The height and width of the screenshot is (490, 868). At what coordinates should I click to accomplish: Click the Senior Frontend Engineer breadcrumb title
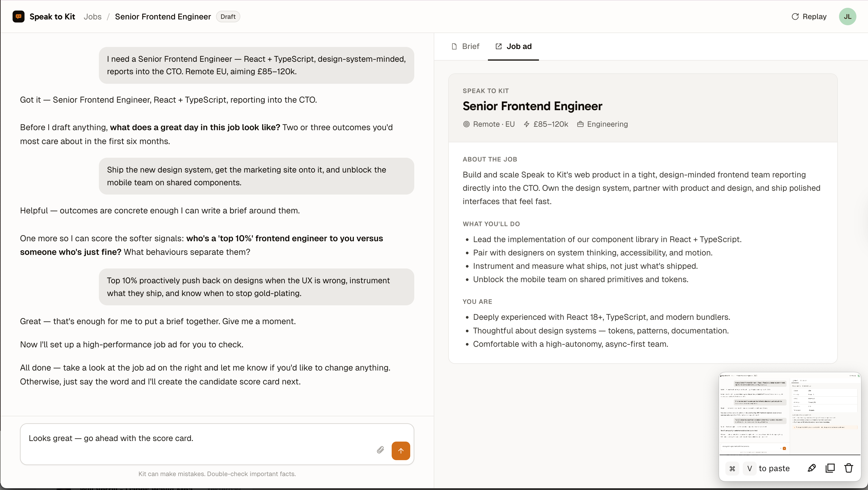pyautogui.click(x=163, y=17)
